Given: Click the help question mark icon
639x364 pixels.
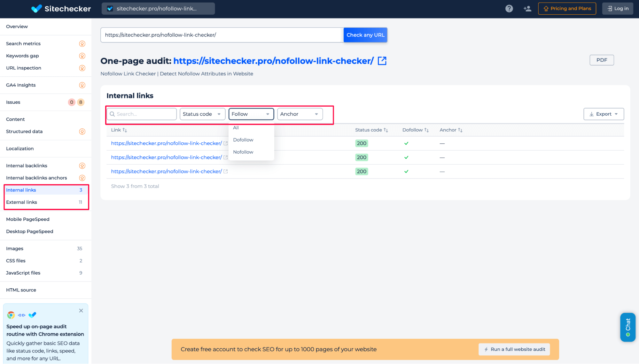Looking at the screenshot, I should coord(509,8).
